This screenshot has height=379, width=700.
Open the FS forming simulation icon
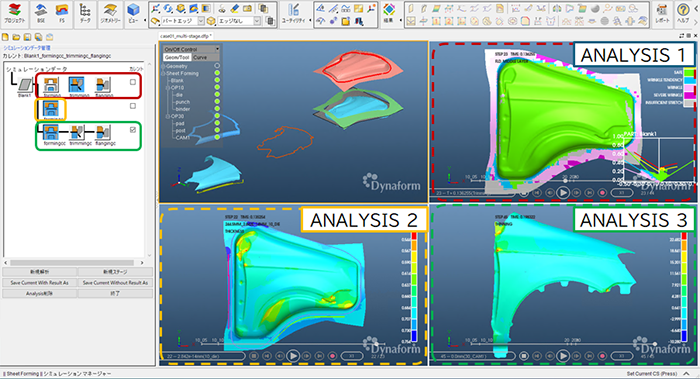point(62,13)
